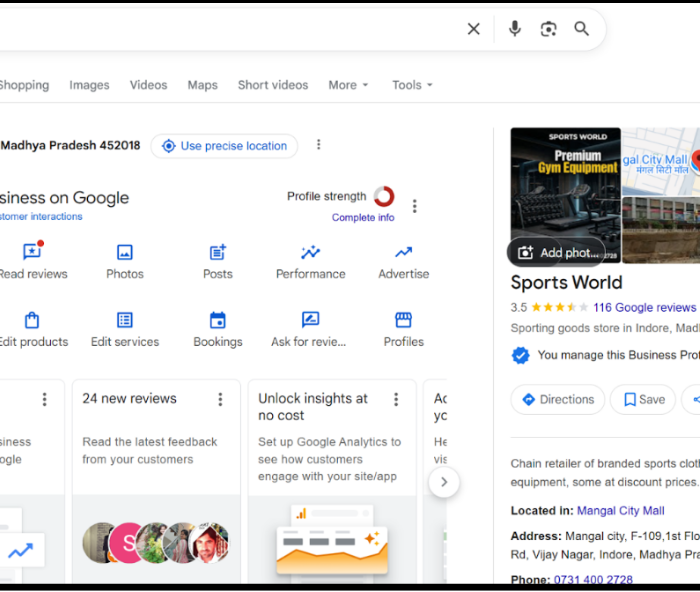Open the Tools dropdown
The width and height of the screenshot is (700, 592).
pyautogui.click(x=412, y=85)
